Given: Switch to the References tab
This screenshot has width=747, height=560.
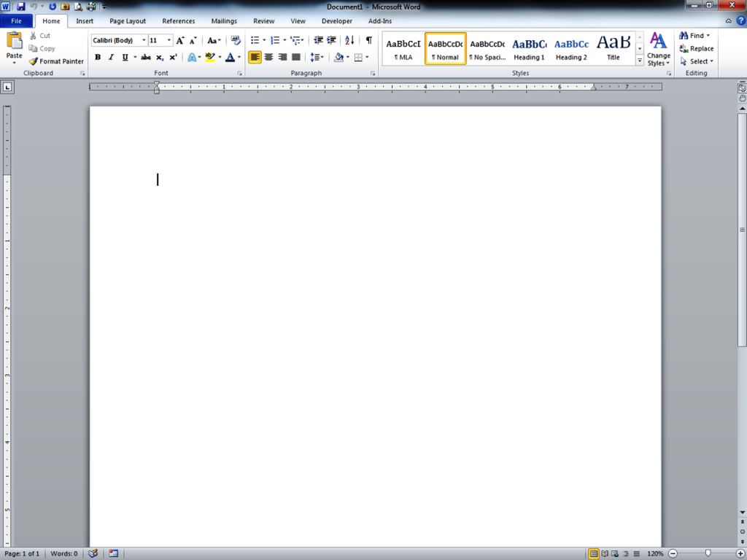Looking at the screenshot, I should coord(178,21).
